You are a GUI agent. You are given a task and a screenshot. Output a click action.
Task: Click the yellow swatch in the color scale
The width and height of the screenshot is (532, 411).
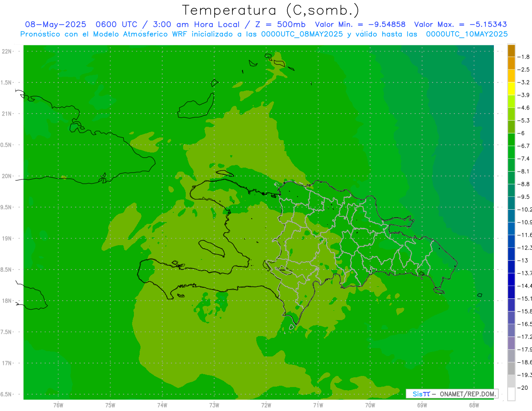pyautogui.click(x=511, y=89)
